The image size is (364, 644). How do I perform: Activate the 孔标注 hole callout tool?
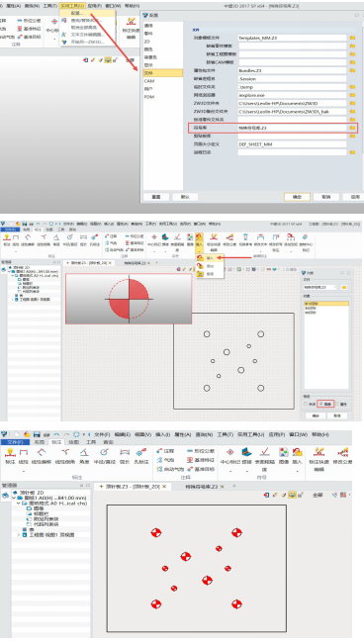(x=141, y=456)
